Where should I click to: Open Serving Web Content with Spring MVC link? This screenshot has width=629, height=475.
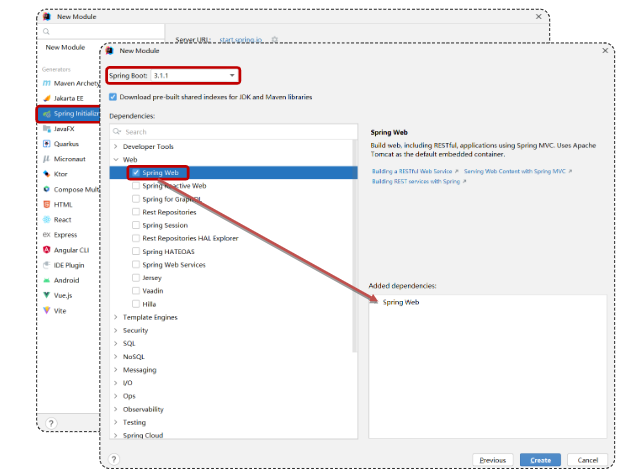tap(517, 171)
